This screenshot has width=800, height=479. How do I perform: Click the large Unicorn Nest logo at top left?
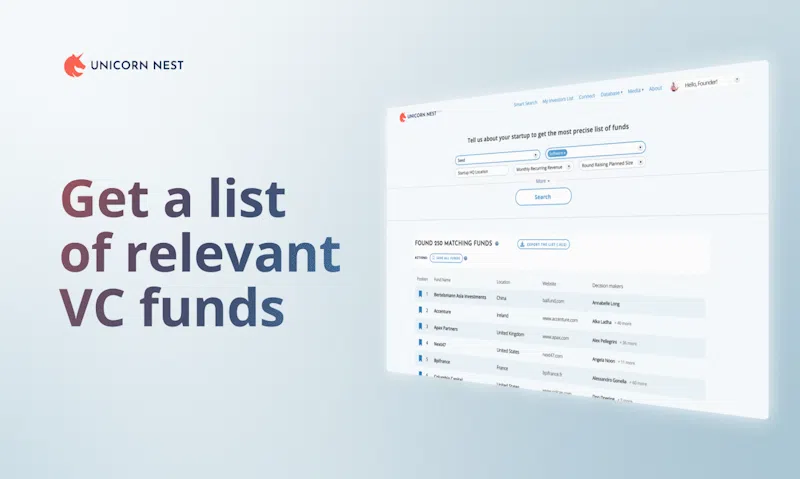[x=123, y=65]
